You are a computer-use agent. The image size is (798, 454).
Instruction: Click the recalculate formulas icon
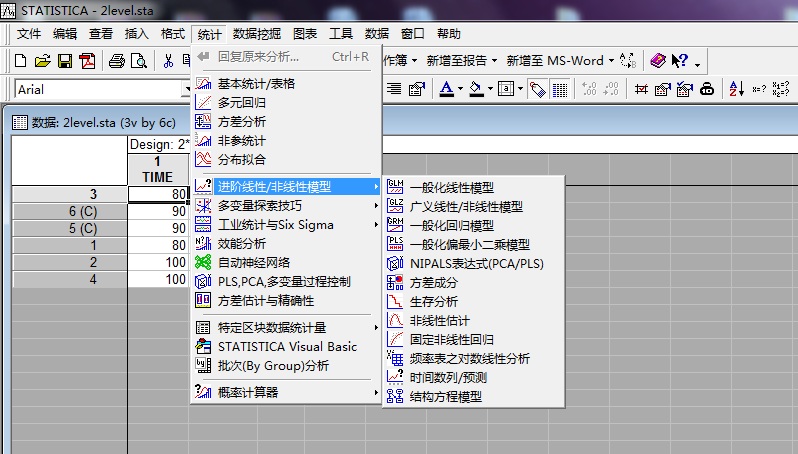[781, 89]
